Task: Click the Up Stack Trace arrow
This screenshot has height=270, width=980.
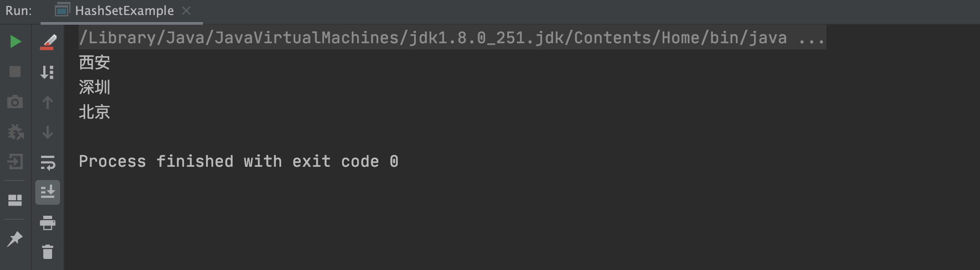Action: (x=48, y=102)
